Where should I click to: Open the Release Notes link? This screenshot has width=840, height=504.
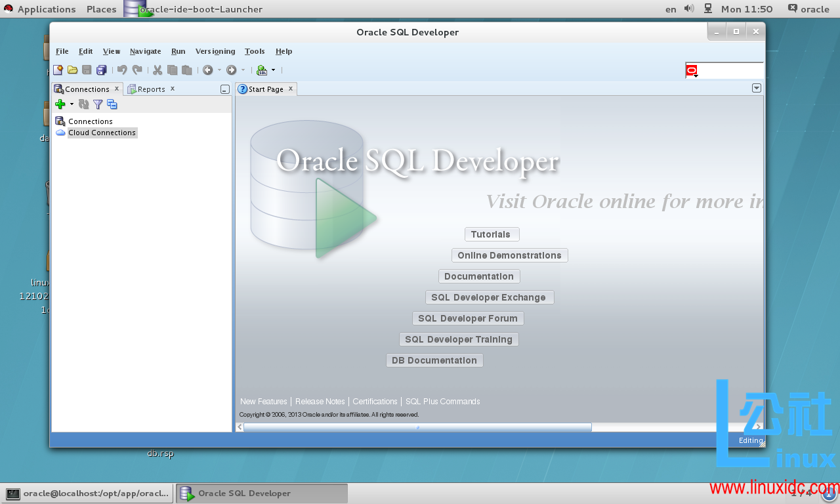coord(320,402)
